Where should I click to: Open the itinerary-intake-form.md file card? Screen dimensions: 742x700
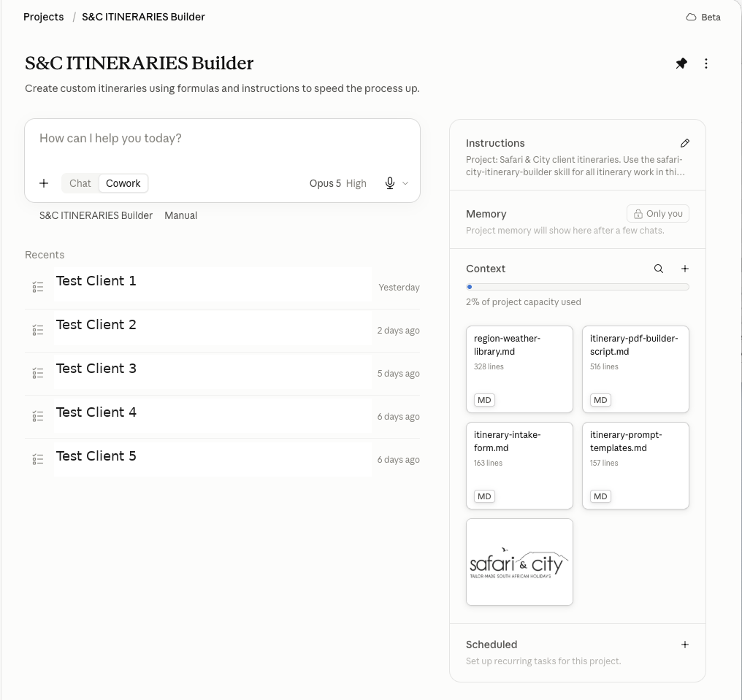[x=519, y=466]
